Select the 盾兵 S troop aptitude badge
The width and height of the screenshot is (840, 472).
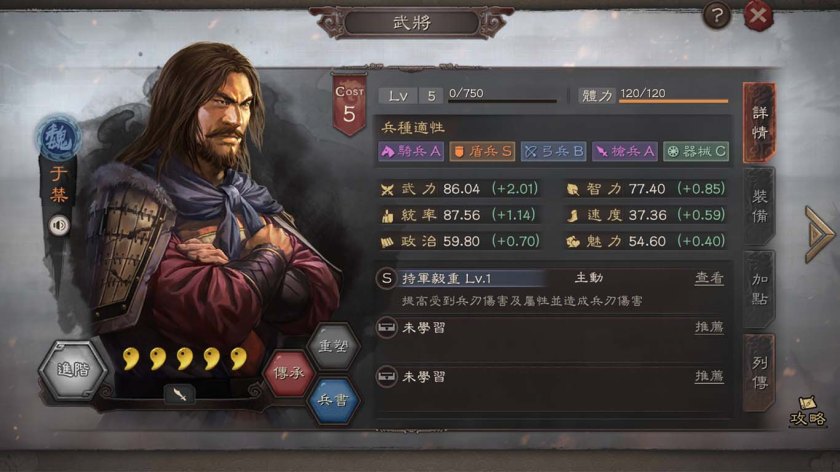point(482,152)
